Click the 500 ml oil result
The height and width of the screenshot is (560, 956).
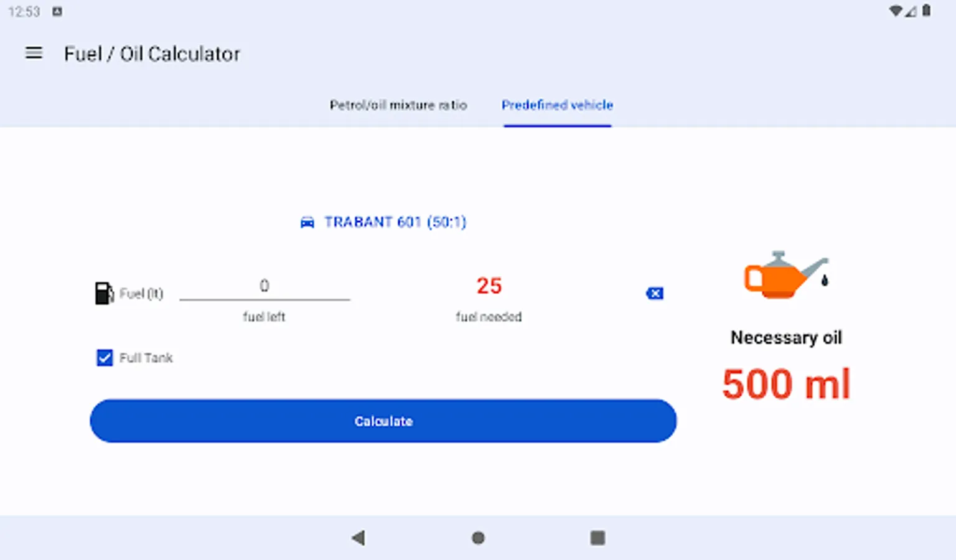click(x=786, y=384)
